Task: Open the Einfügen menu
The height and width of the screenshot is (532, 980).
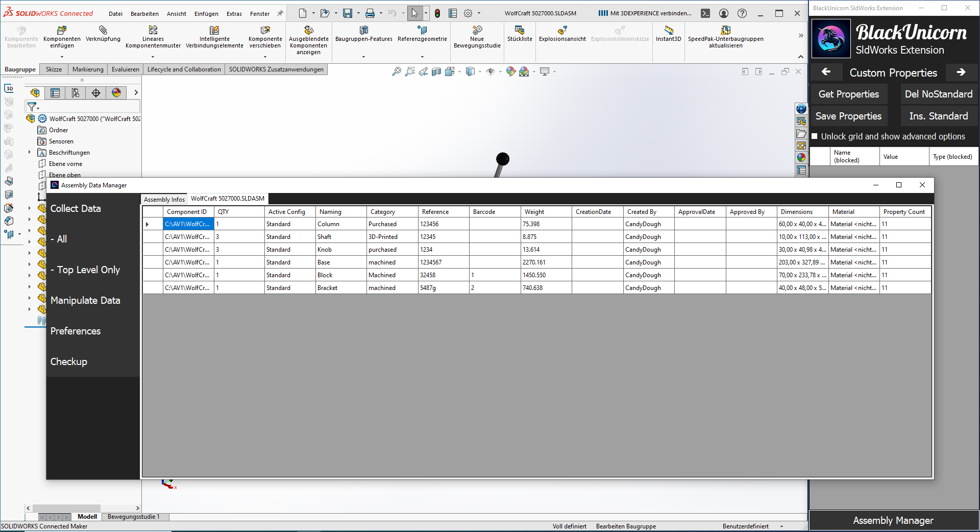Action: (x=206, y=14)
